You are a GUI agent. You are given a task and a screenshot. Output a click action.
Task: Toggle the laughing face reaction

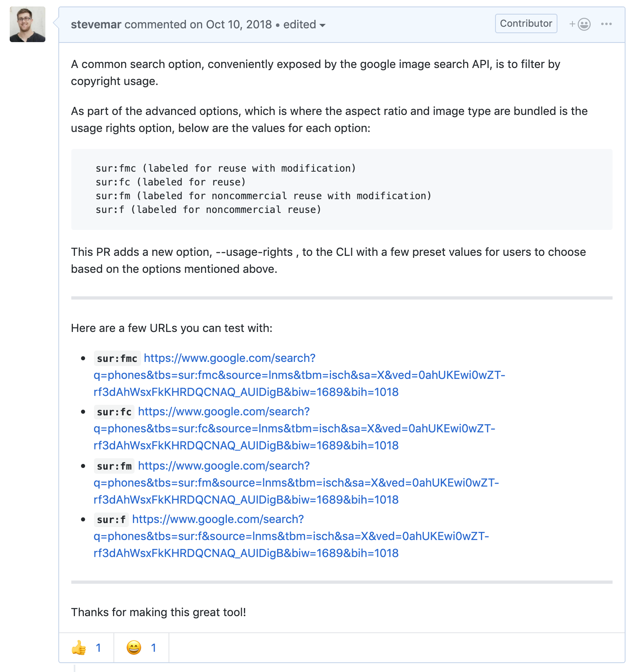141,648
